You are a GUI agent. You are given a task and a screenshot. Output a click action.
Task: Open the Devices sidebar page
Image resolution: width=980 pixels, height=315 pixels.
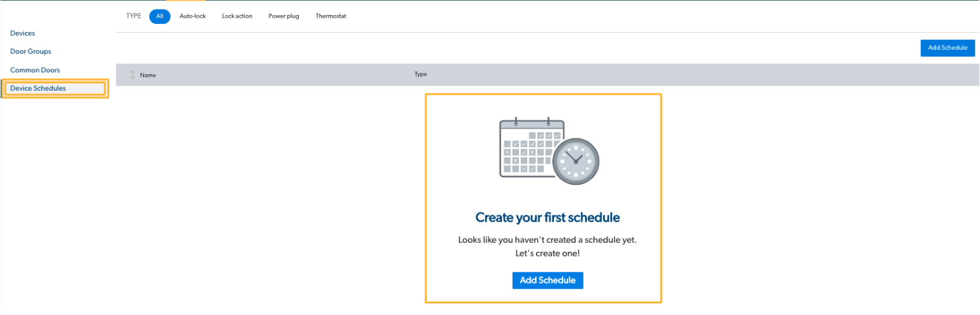pos(23,33)
